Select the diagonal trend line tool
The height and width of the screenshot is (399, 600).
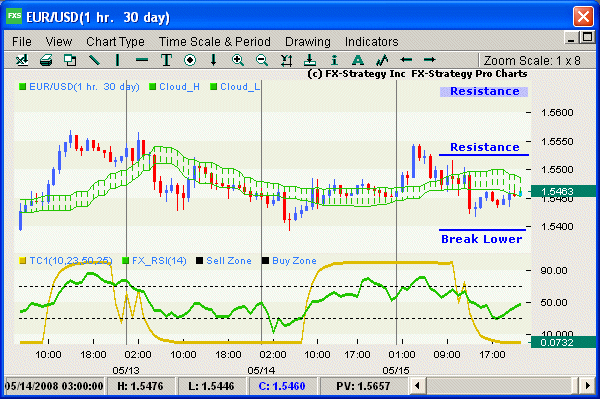point(94,60)
